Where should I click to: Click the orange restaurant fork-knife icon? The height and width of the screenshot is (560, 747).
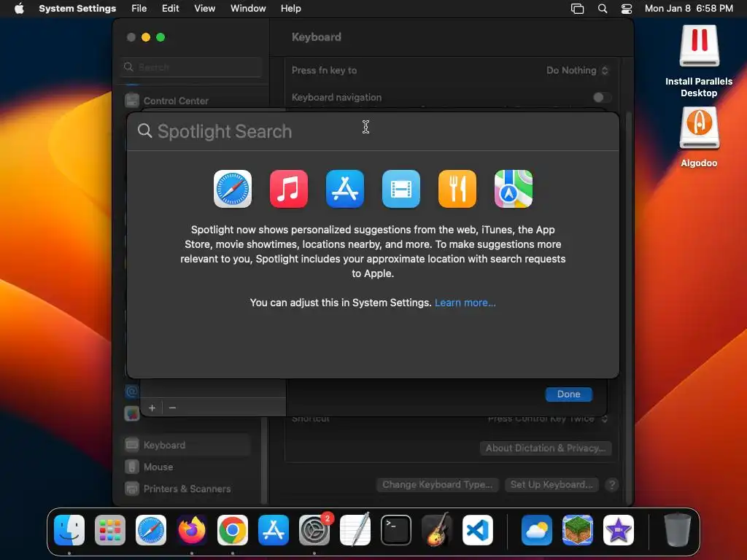[x=457, y=189]
